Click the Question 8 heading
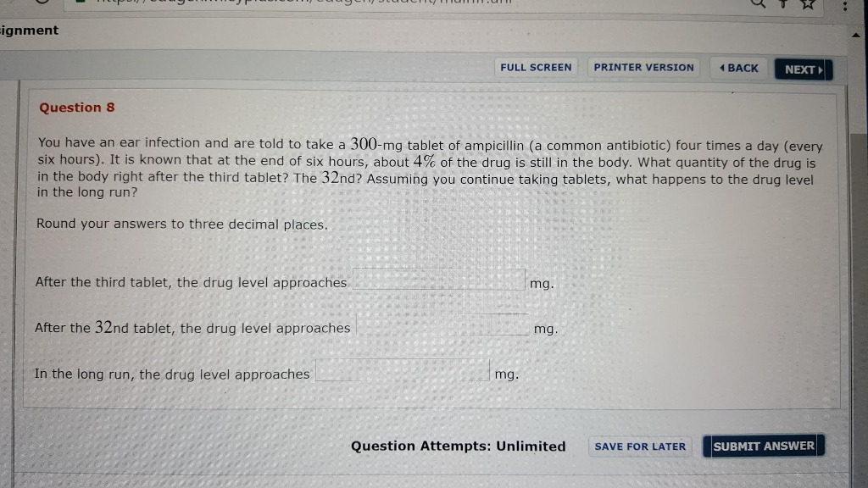868x488 pixels. click(x=77, y=108)
